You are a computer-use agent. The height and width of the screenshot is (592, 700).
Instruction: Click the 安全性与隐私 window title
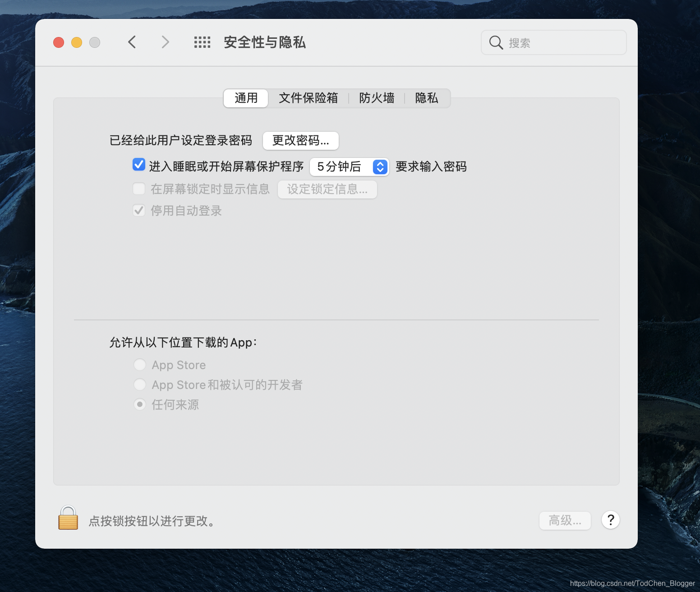(x=265, y=42)
